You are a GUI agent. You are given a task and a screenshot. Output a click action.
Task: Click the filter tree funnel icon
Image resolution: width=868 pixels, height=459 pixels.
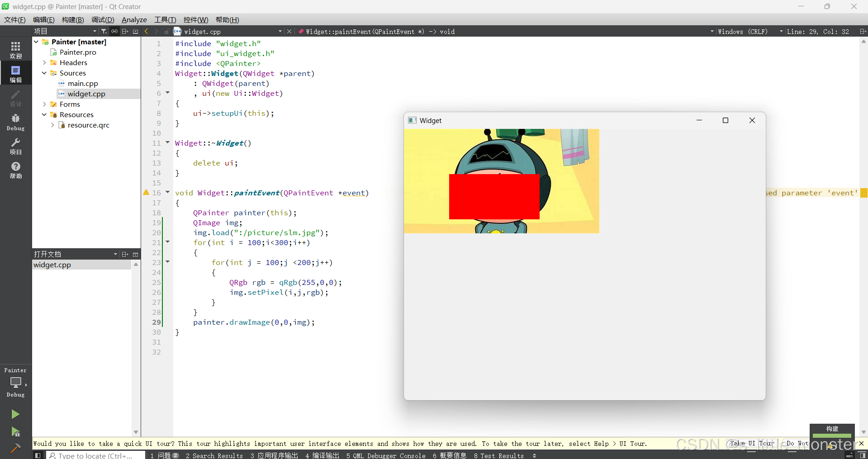pyautogui.click(x=104, y=31)
